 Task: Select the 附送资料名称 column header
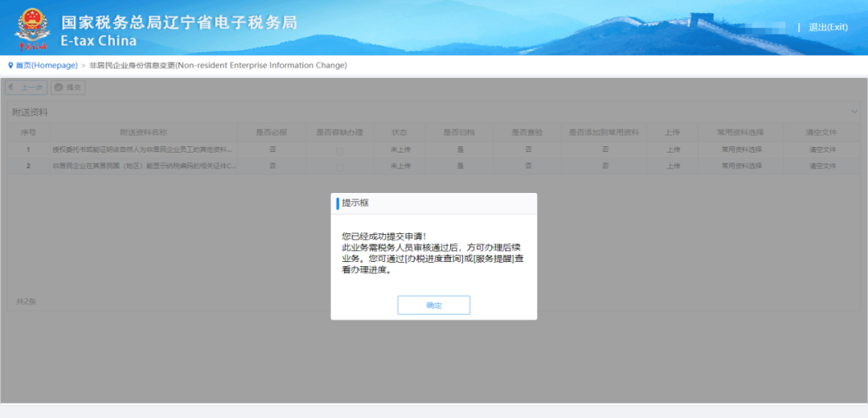point(143,132)
